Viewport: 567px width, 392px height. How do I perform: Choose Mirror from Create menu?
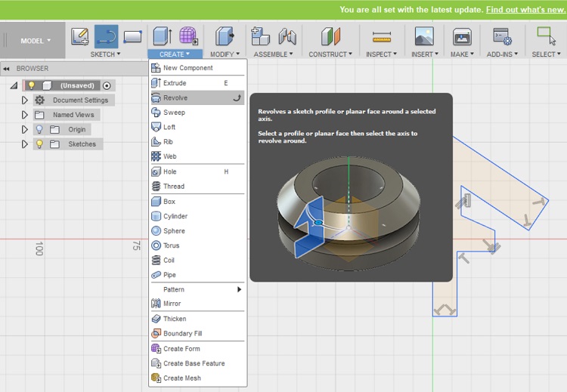[x=198, y=304]
